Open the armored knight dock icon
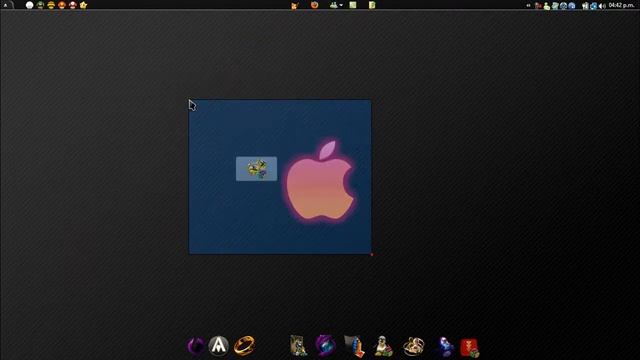Viewport: 640px width, 360px height. coord(298,346)
